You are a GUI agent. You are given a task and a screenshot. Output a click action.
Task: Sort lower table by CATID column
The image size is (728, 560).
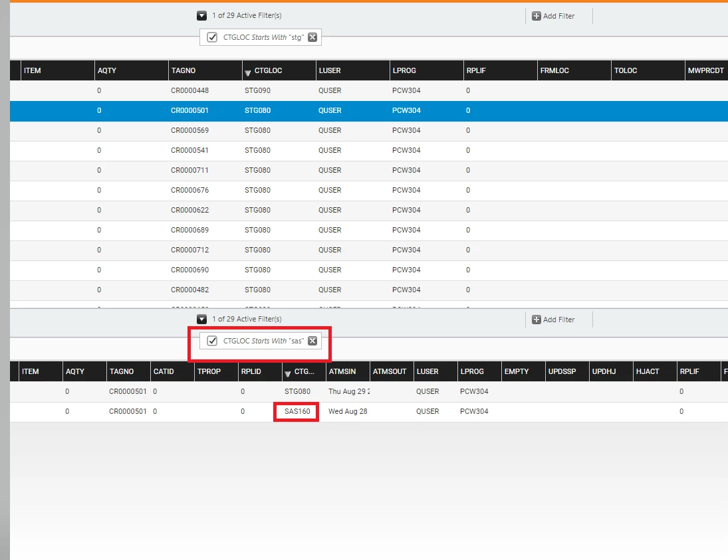(172, 371)
